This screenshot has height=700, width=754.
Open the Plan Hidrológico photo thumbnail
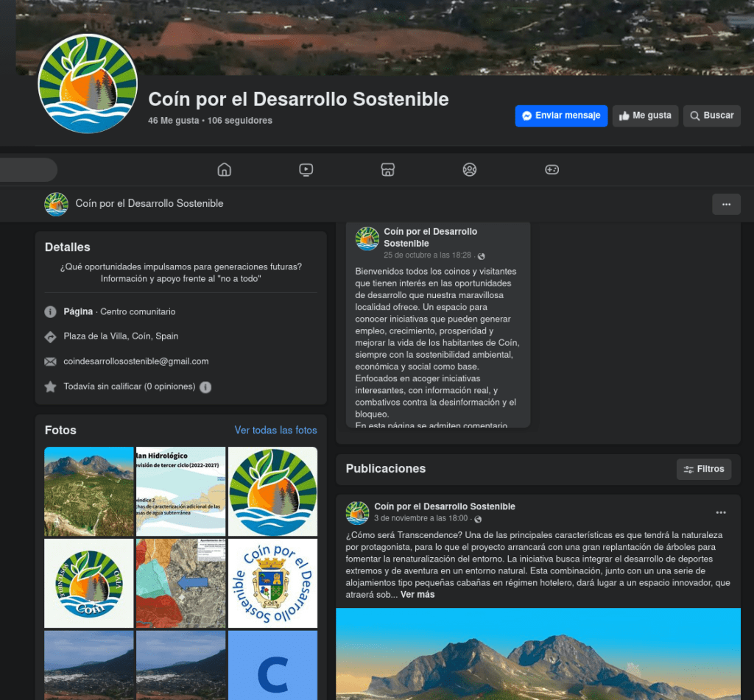(x=180, y=491)
